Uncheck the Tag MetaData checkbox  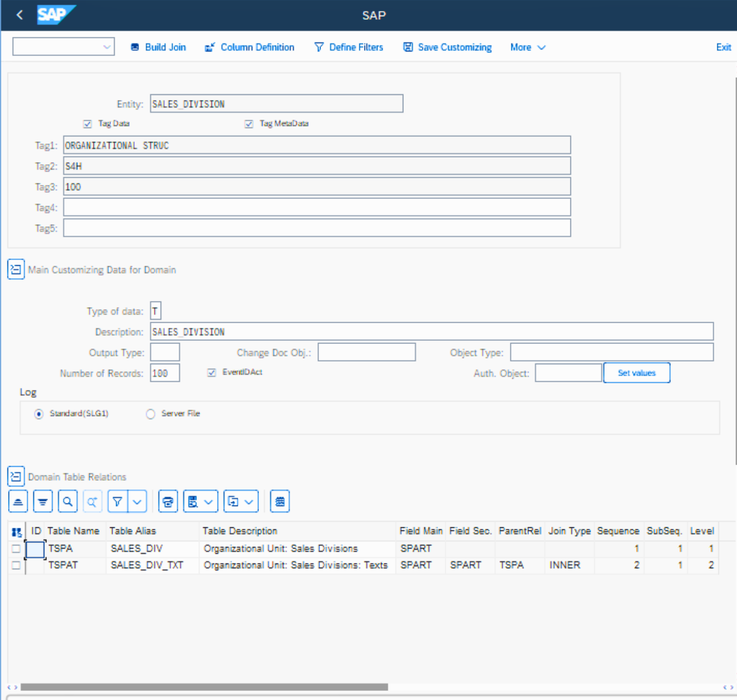point(249,124)
